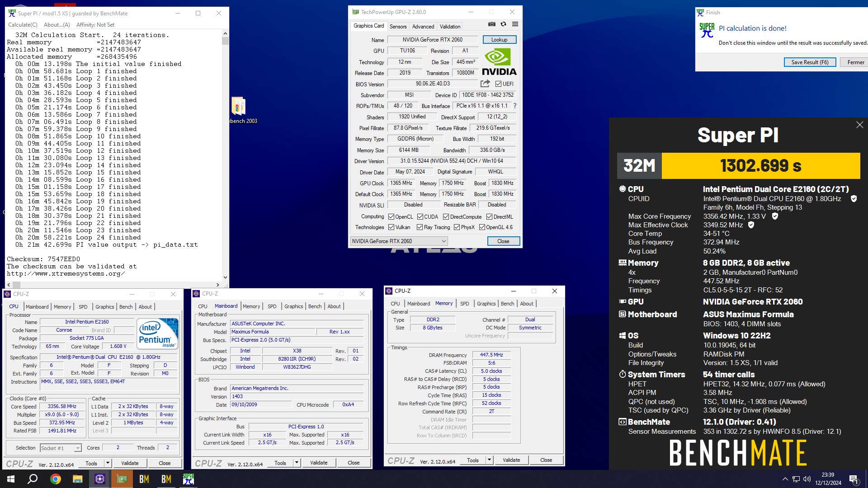Click BIOS share/export icon in GPU-Z
Screen dimensions: 868x488
tap(485, 84)
